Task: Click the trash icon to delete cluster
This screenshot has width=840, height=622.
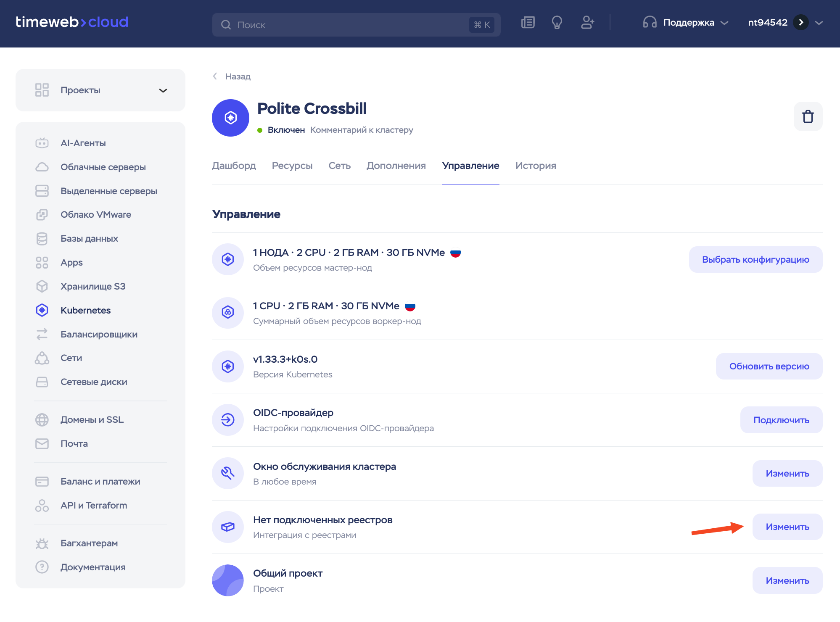Action: tap(808, 116)
